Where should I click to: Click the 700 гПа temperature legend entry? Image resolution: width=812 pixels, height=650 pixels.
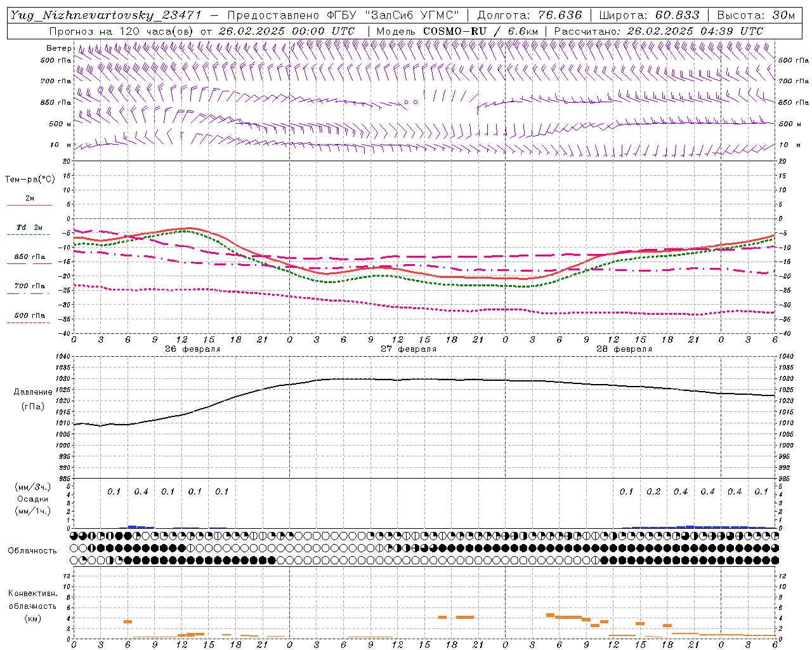(29, 286)
